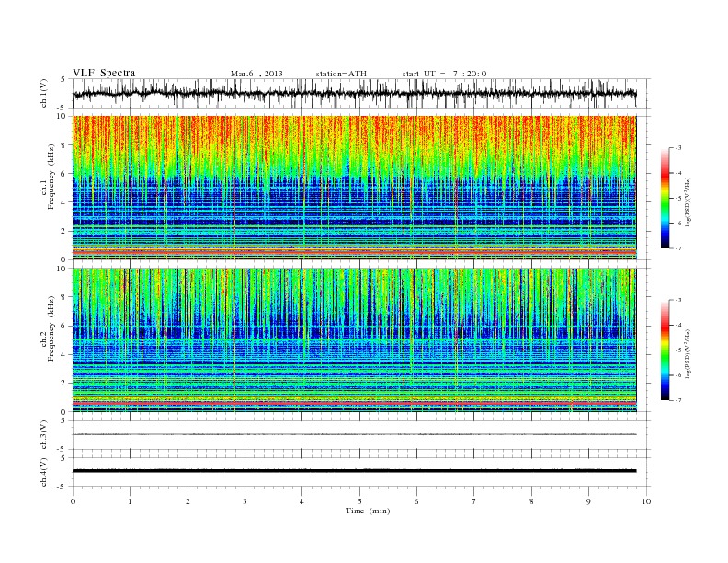This screenshot has width=728, height=563.
Task: Select the "Time (min)" x-axis label
Action: [x=368, y=511]
